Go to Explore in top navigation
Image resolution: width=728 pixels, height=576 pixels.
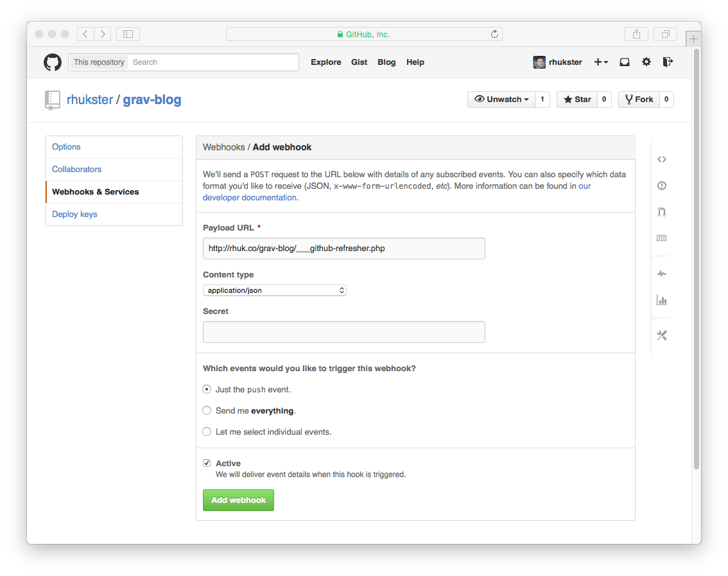[x=326, y=62]
